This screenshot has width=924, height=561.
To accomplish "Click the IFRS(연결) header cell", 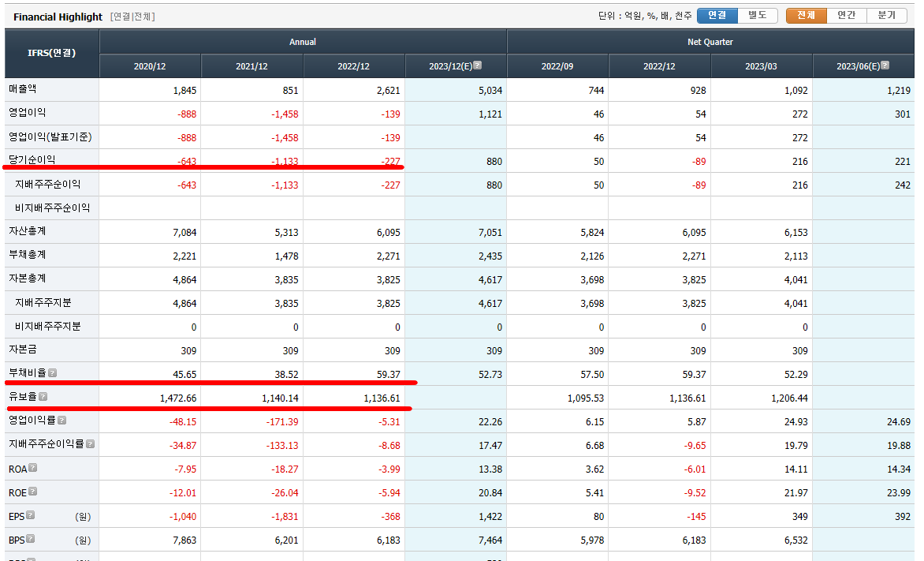I will click(52, 53).
